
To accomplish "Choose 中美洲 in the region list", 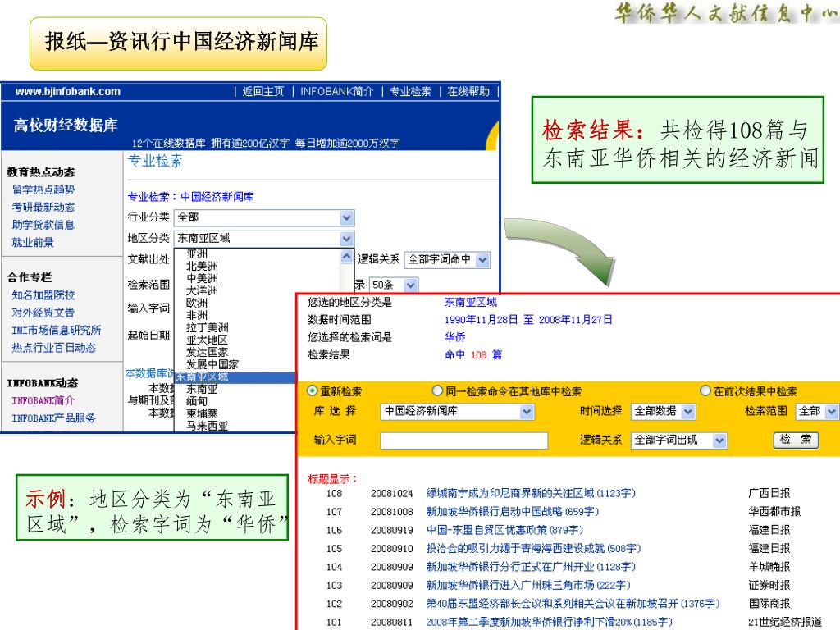I will tap(202, 279).
